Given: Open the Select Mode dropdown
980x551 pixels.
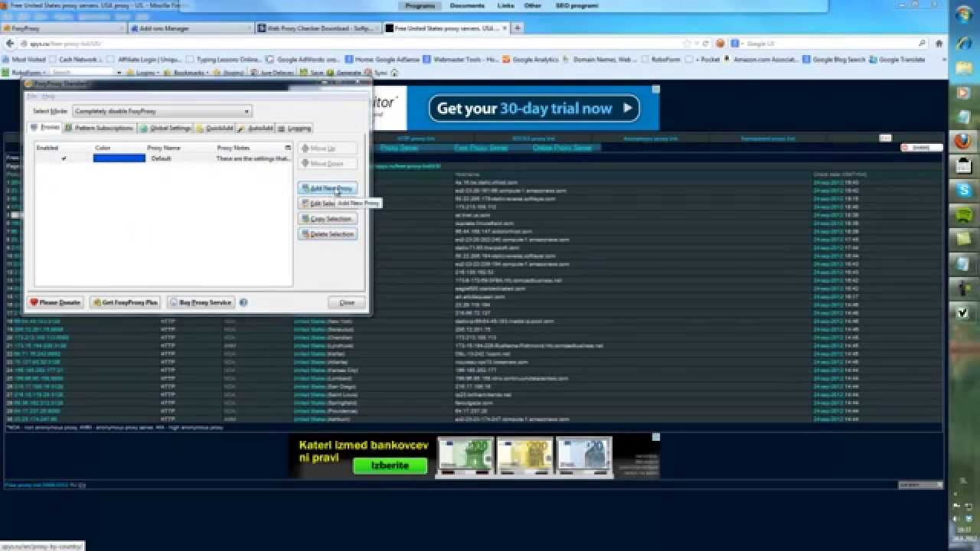Looking at the screenshot, I should coord(162,111).
